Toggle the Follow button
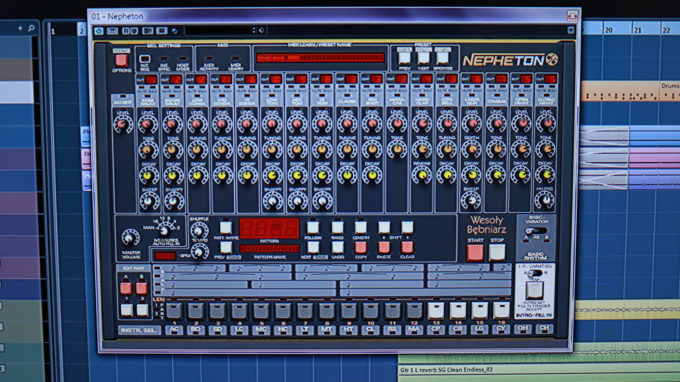Viewport: 680px width, 382px height. 313,227
